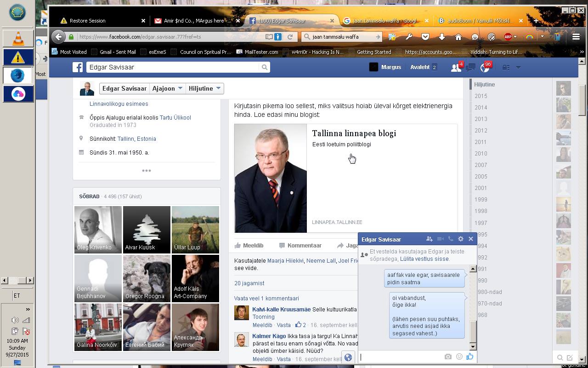
Task: Open VLC from the taskbar
Action: [18, 39]
